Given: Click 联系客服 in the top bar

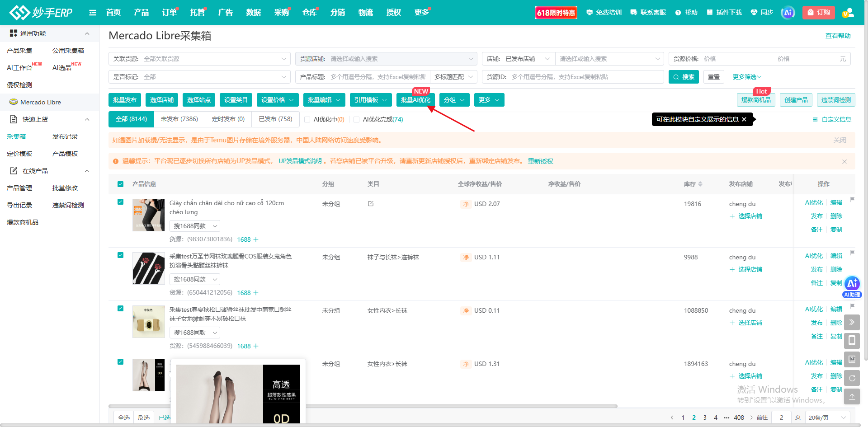Looking at the screenshot, I should [x=648, y=13].
